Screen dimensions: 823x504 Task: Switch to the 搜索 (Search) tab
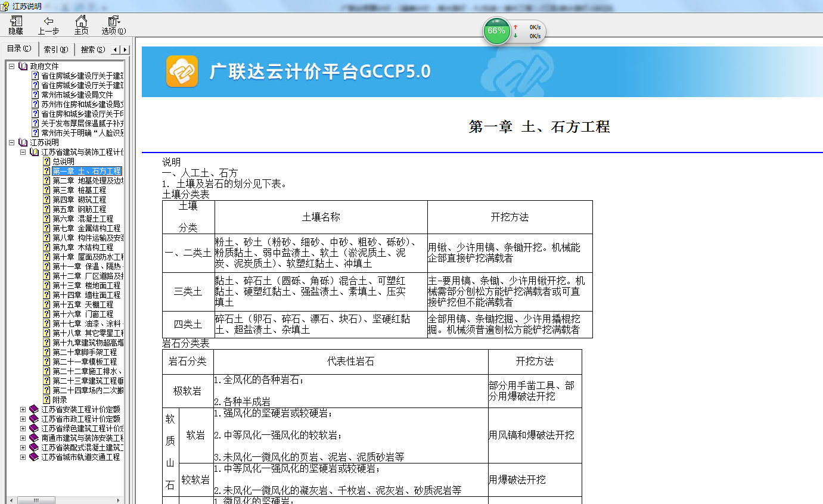(93, 49)
